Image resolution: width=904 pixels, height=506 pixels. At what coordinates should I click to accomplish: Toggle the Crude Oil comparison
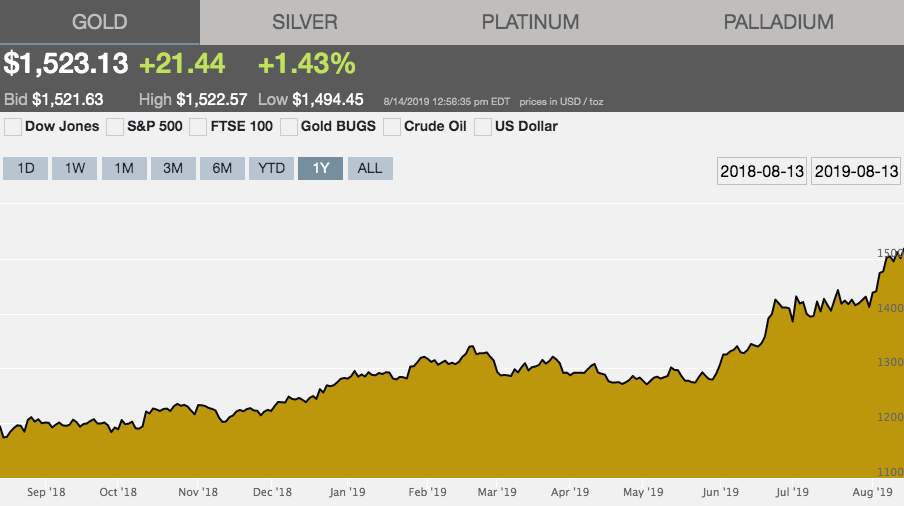(x=392, y=127)
